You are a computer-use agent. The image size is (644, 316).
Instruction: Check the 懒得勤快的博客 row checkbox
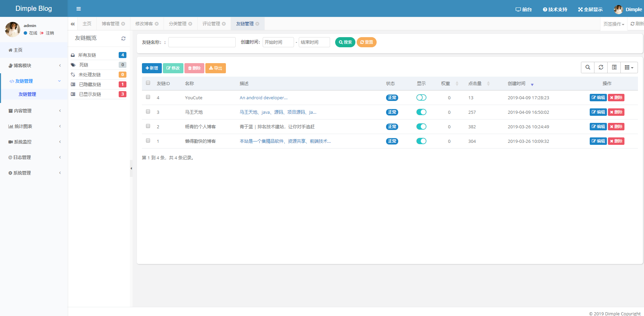(x=148, y=140)
